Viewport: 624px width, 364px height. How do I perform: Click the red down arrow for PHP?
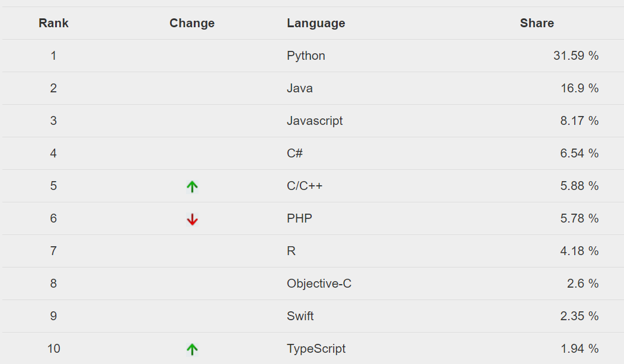192,219
